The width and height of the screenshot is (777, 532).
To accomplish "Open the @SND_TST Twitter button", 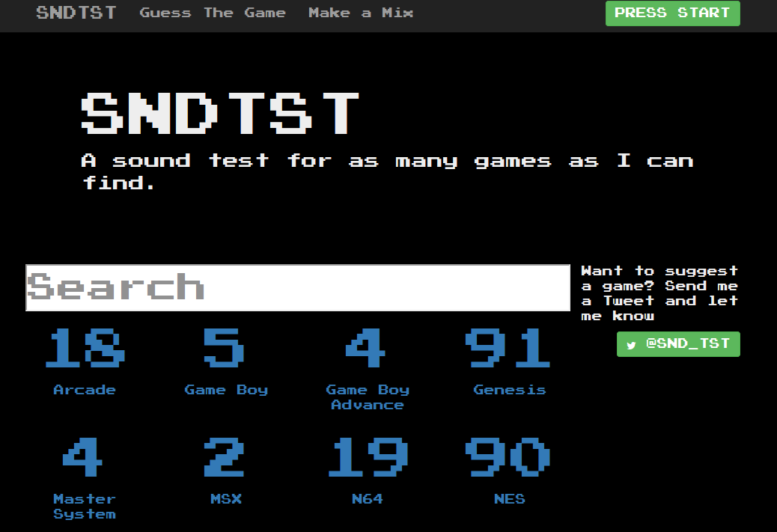I will 678,343.
